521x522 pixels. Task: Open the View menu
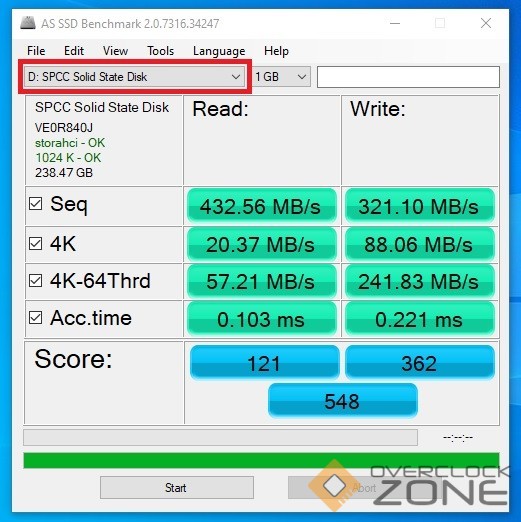pyautogui.click(x=115, y=51)
